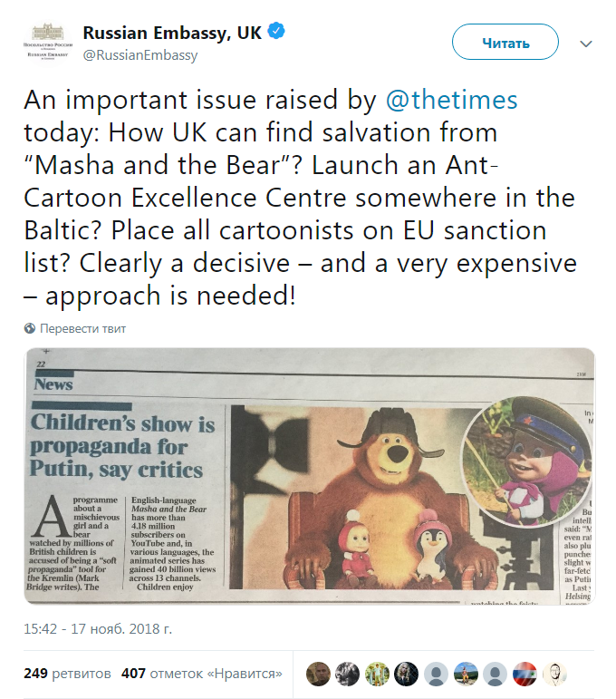Image resolution: width=616 pixels, height=699 pixels.
Task: Open the third liker avatar
Action: point(377,674)
